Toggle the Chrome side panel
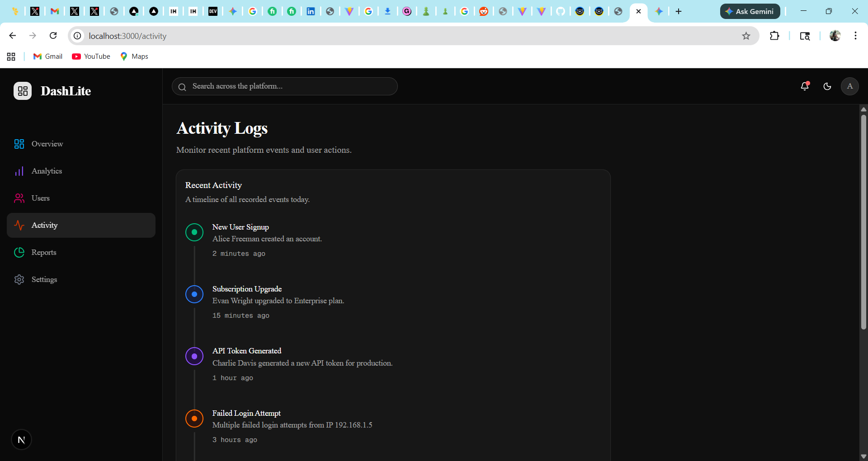Image resolution: width=868 pixels, height=461 pixels. click(x=806, y=36)
